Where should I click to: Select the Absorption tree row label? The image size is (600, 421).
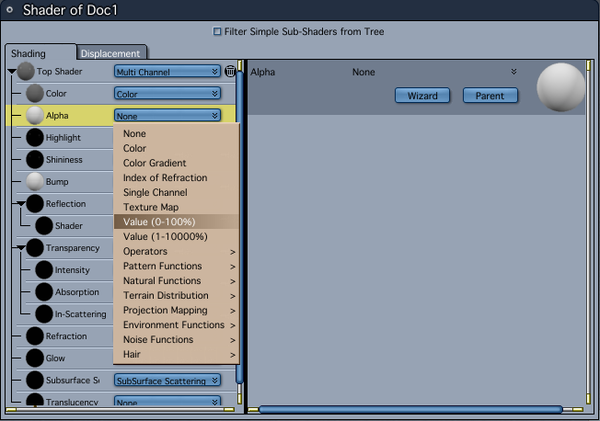pyautogui.click(x=77, y=292)
